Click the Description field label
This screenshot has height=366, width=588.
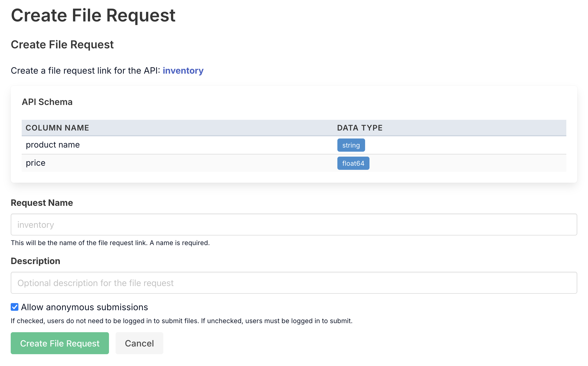tap(35, 261)
